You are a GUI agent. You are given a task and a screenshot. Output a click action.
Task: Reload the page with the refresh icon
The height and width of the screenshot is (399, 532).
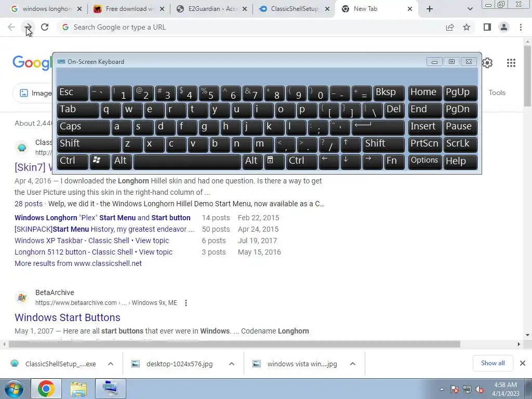pos(45,27)
